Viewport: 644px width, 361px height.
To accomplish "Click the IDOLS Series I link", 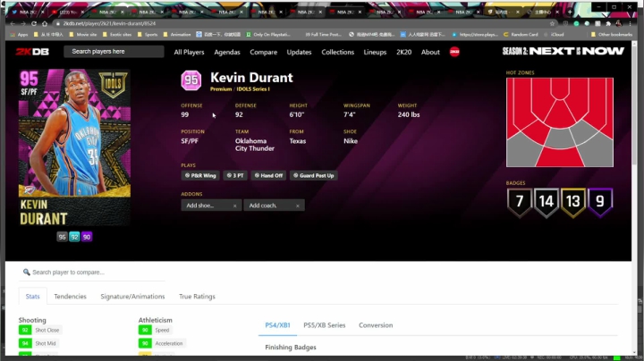I will [x=253, y=89].
